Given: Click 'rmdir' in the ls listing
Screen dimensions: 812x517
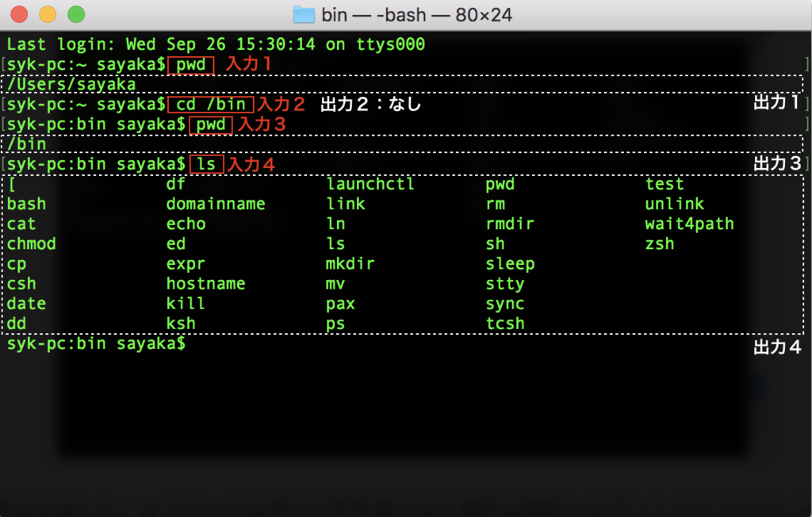Looking at the screenshot, I should (510, 224).
